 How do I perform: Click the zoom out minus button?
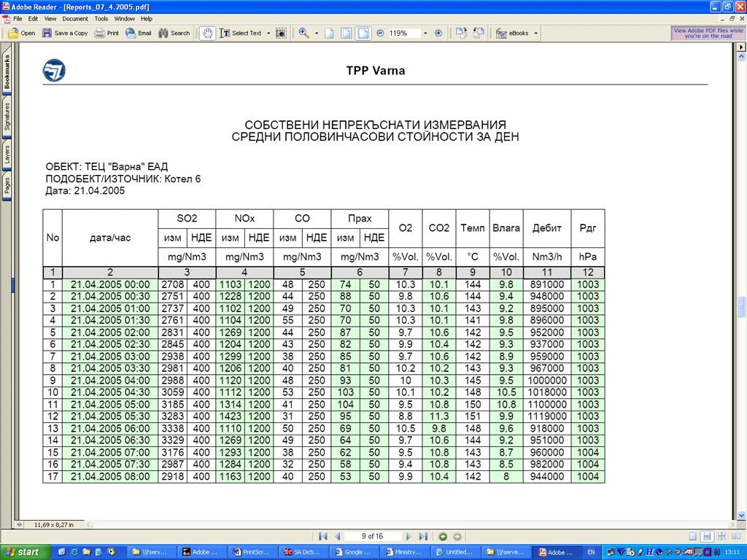pos(380,33)
